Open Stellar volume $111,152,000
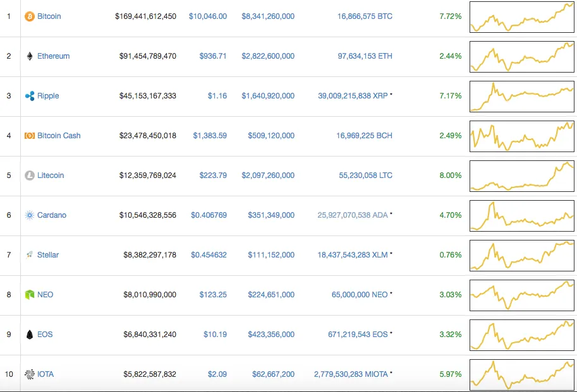Screen dimensions: 577x392 point(271,254)
